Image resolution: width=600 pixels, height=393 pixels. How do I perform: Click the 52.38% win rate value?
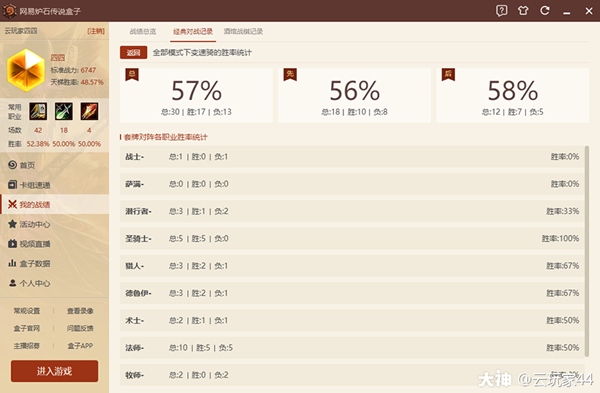(38, 144)
